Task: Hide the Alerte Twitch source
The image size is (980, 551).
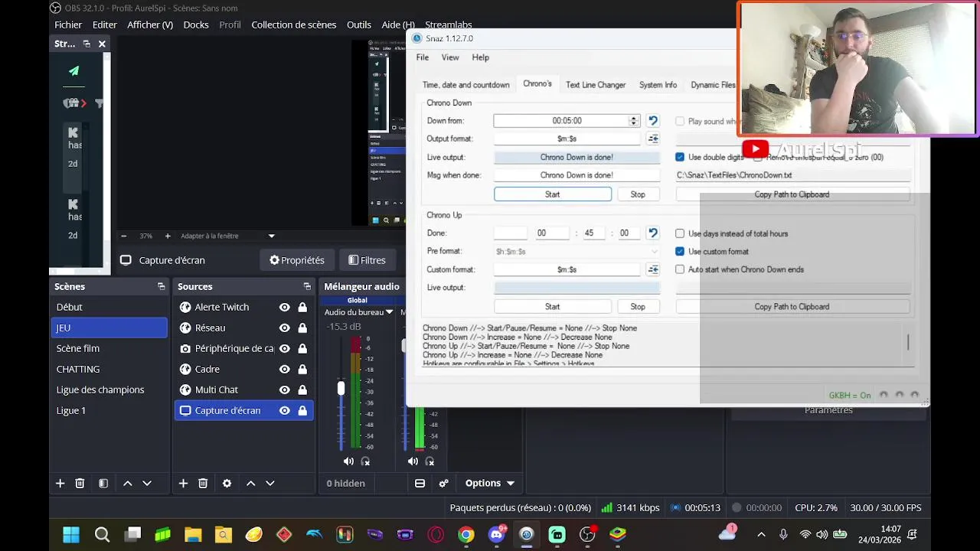Action: [x=284, y=307]
